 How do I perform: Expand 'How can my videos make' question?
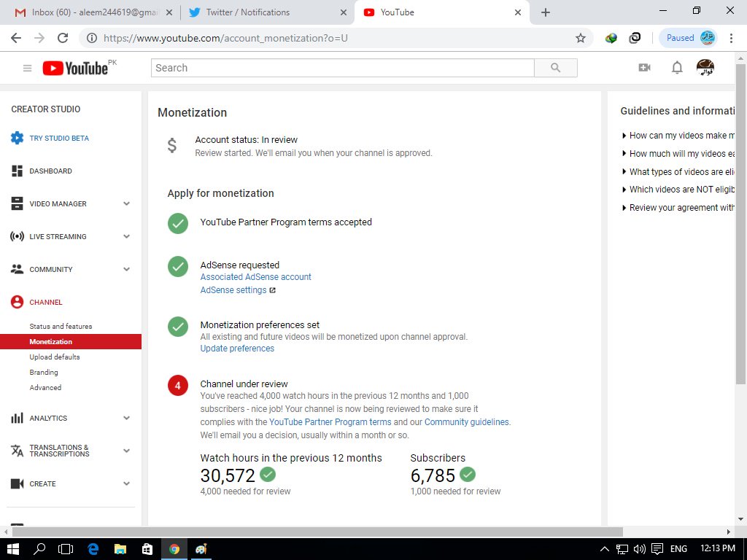[678, 136]
